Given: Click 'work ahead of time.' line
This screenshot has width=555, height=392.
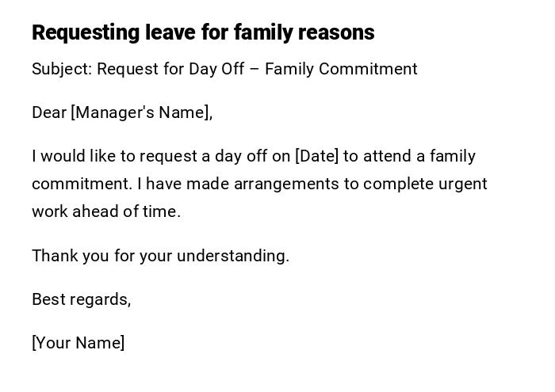Looking at the screenshot, I should click(106, 211).
